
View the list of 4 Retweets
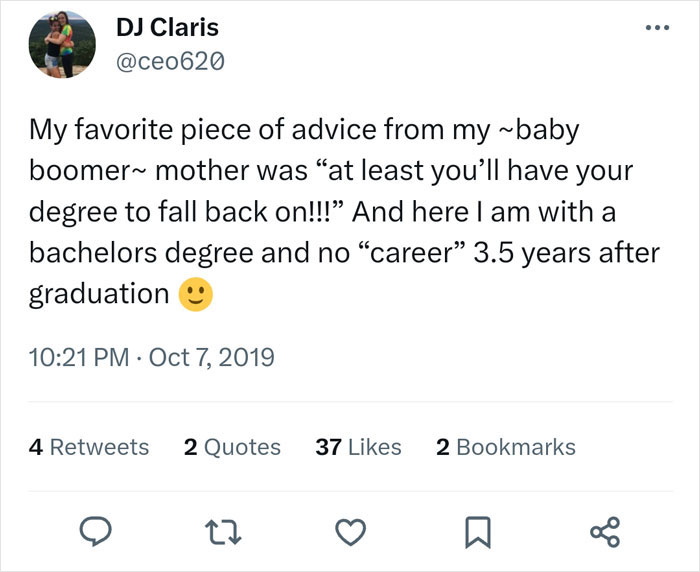(x=89, y=447)
